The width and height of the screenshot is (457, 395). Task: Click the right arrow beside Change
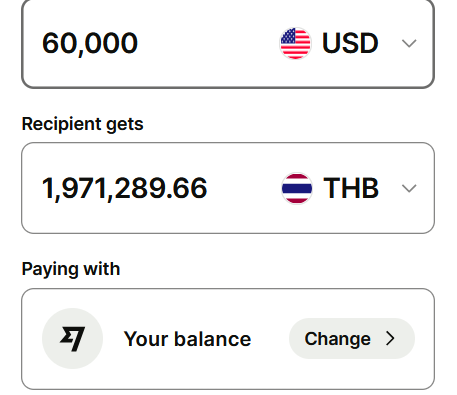click(x=390, y=339)
